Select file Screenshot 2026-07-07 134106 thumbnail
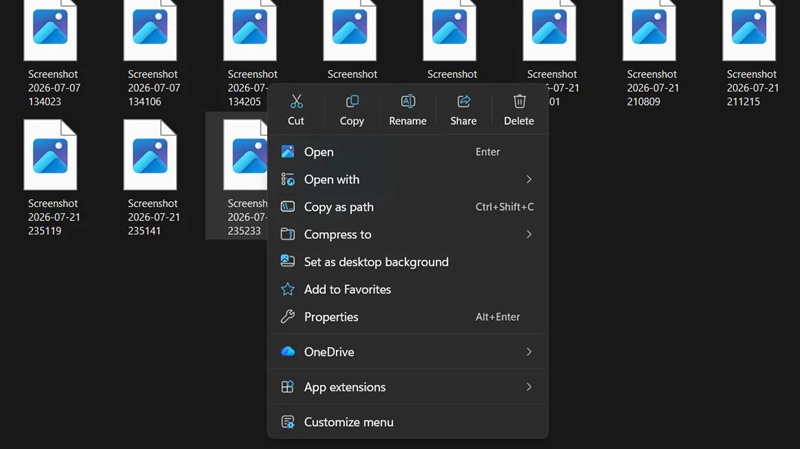800x449 pixels. pyautogui.click(x=150, y=31)
